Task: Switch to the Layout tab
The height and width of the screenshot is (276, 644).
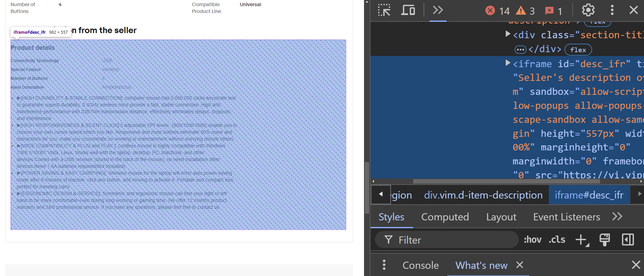Action: tap(501, 217)
